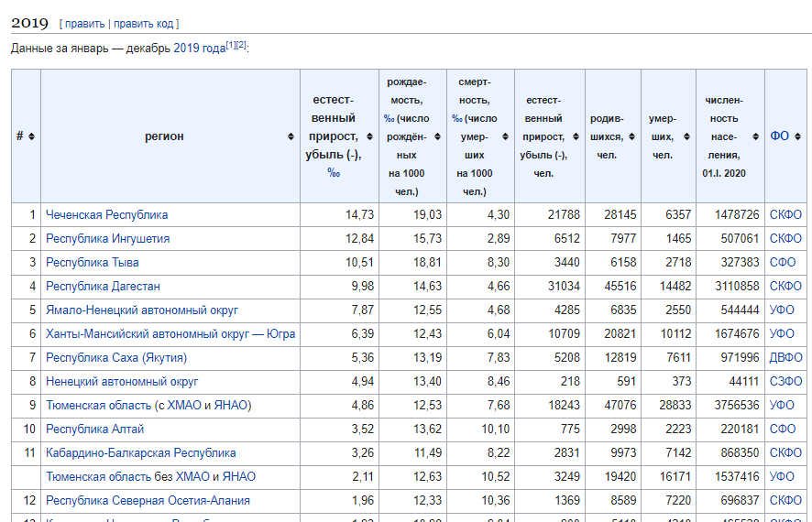812x522 pixels.
Task: Sort by естественный прирост ‰ column arrows
Action: pyautogui.click(x=369, y=136)
